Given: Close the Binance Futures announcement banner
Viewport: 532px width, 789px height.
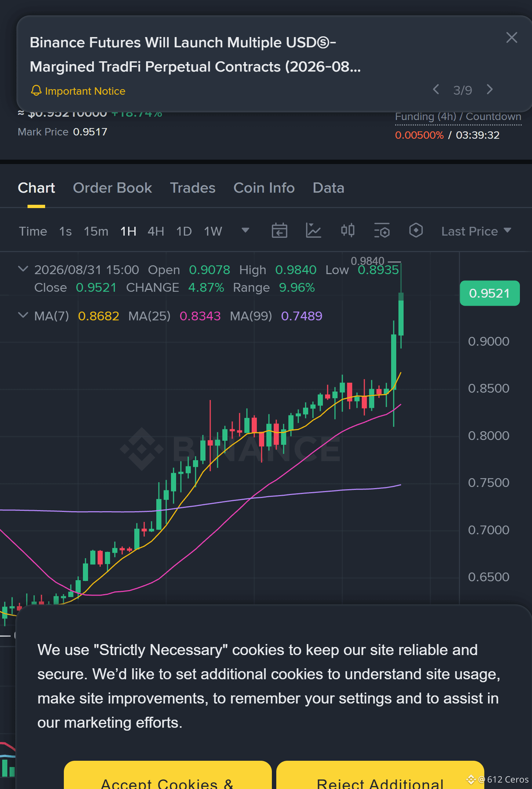Looking at the screenshot, I should click(511, 37).
